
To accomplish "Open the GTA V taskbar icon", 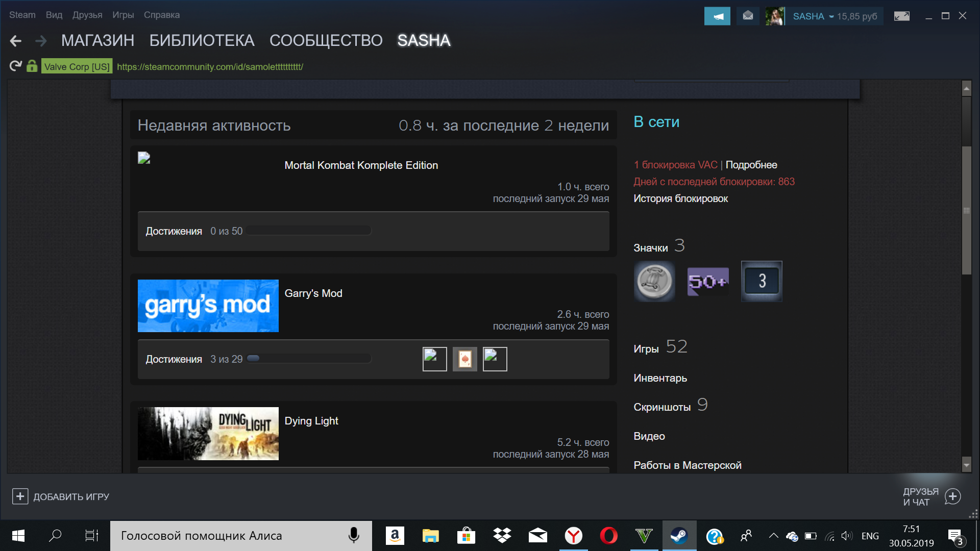I will pyautogui.click(x=644, y=536).
